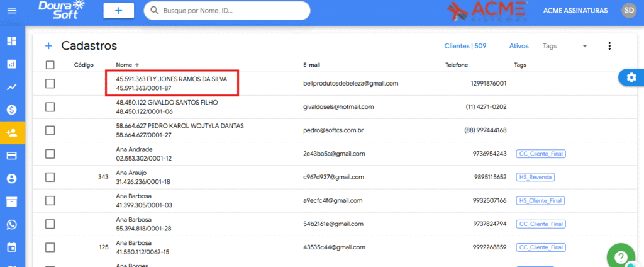Open the WhatsApp icon in sidebar

point(11,224)
